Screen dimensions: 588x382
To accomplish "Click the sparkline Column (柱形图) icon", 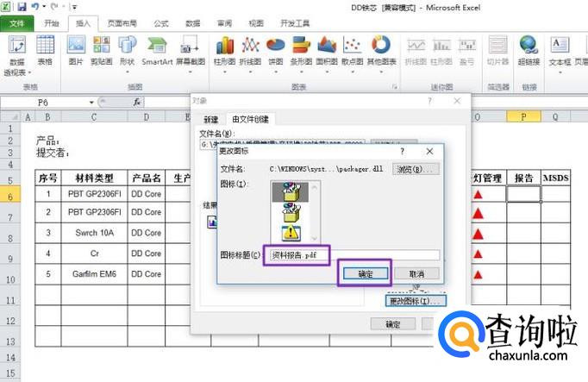I will pyautogui.click(x=441, y=52).
